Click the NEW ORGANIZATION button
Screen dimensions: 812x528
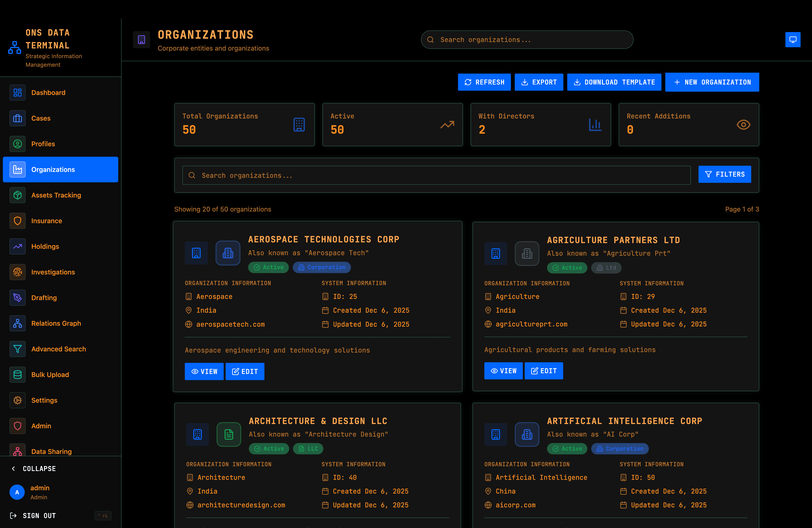(x=712, y=82)
